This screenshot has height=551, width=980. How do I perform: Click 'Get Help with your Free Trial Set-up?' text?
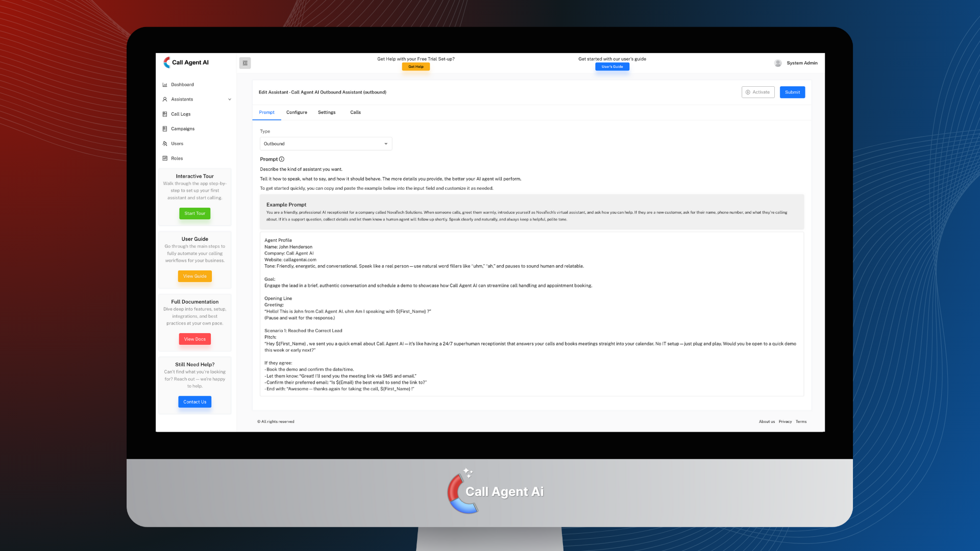coord(416,59)
